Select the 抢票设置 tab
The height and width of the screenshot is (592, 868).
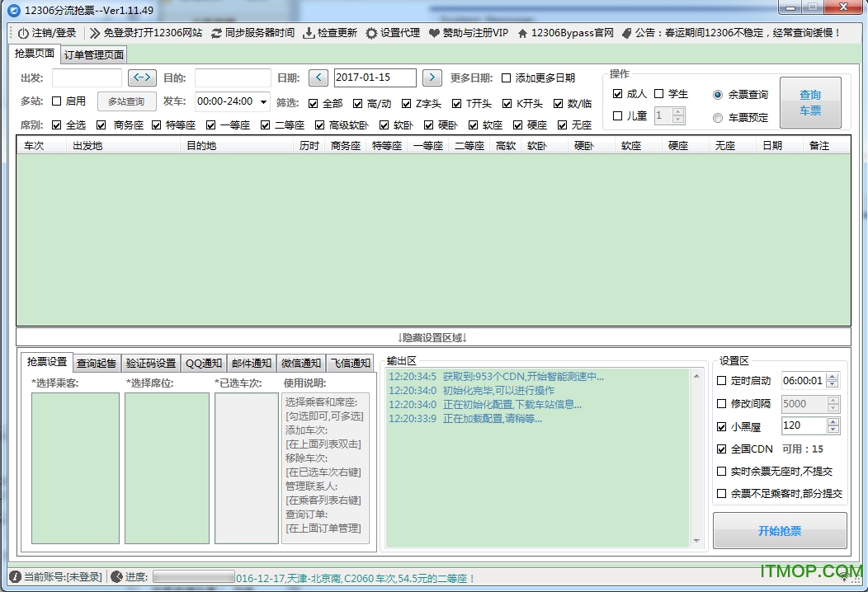[x=47, y=362]
